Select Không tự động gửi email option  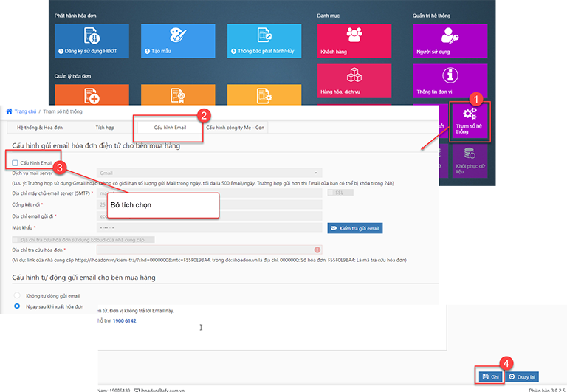(18, 295)
